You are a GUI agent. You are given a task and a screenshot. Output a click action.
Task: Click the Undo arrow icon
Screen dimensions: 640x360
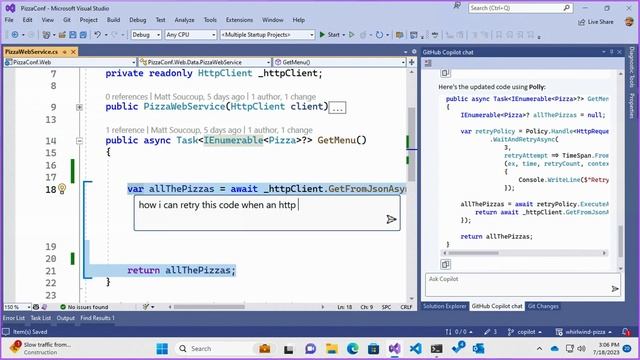pos(97,35)
